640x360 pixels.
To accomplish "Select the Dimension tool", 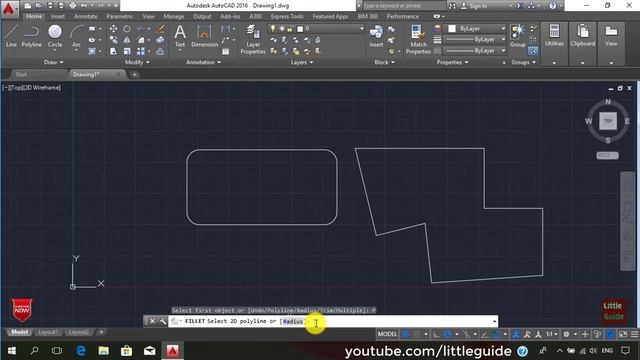I will point(204,36).
